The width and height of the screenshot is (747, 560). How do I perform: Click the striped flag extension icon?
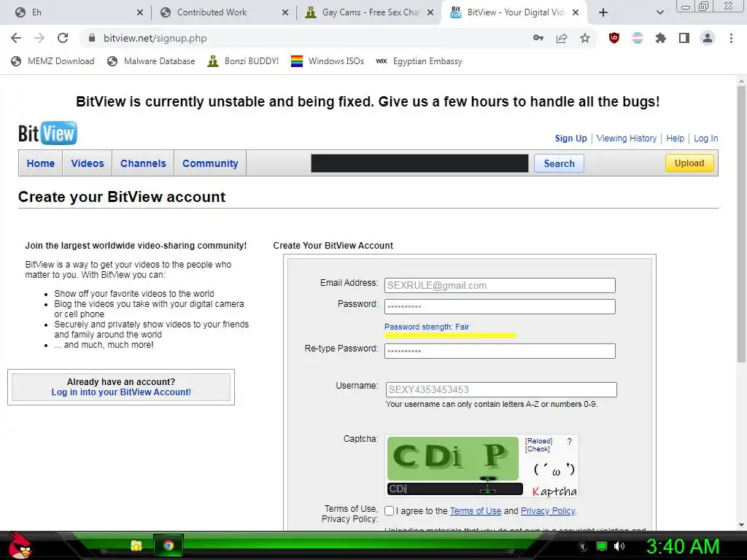pos(638,38)
